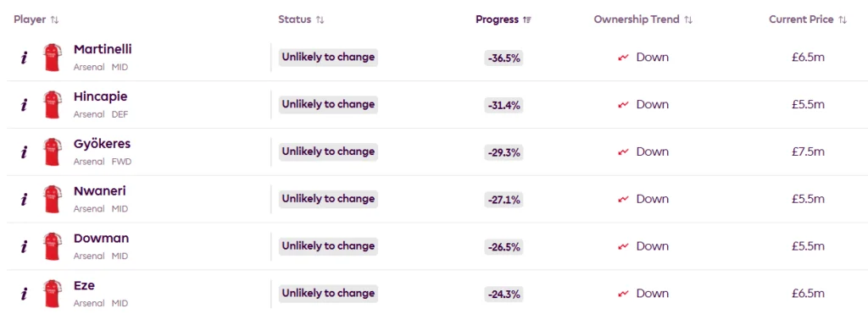Image resolution: width=868 pixels, height=314 pixels.
Task: Open info icon for Dowman
Action: click(24, 246)
